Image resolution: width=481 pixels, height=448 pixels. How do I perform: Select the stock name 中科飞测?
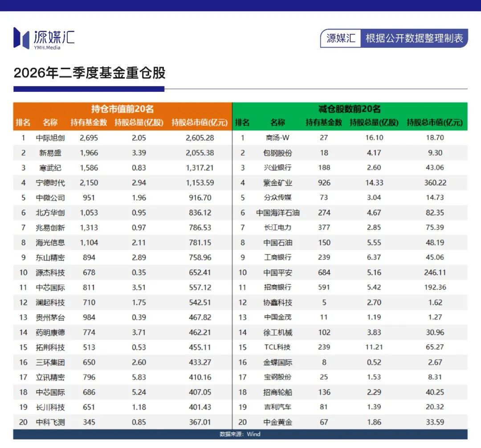(x=50, y=423)
